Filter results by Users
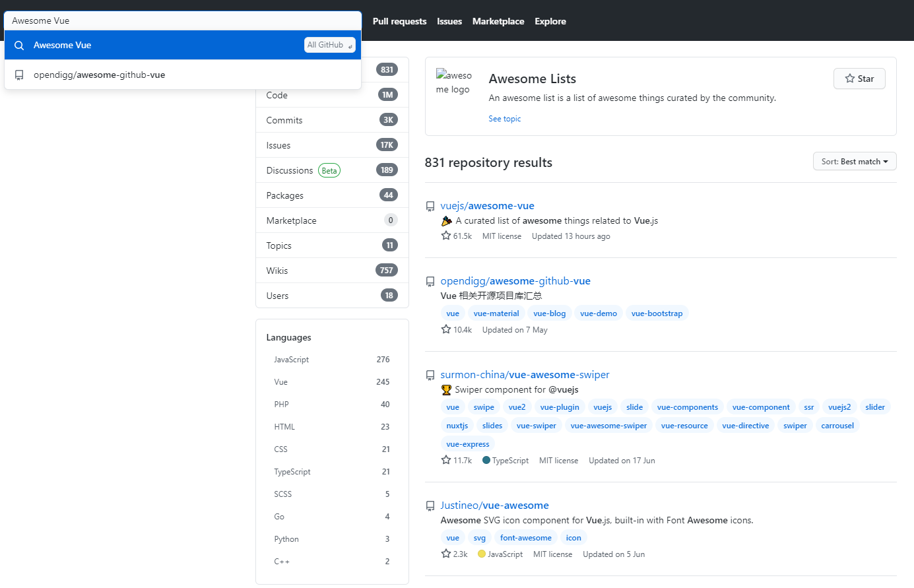This screenshot has height=588, width=914. 332,296
